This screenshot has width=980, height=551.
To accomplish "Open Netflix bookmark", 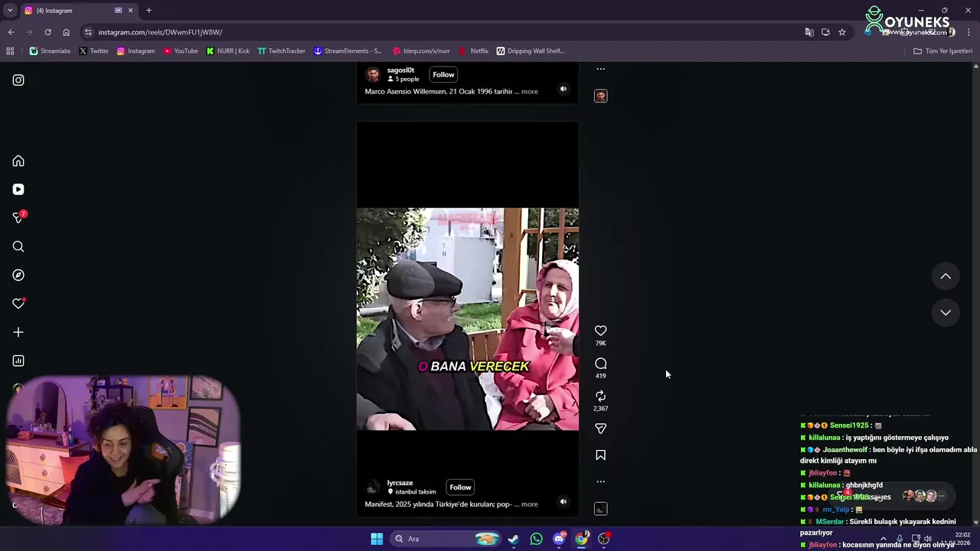I will [x=474, y=51].
